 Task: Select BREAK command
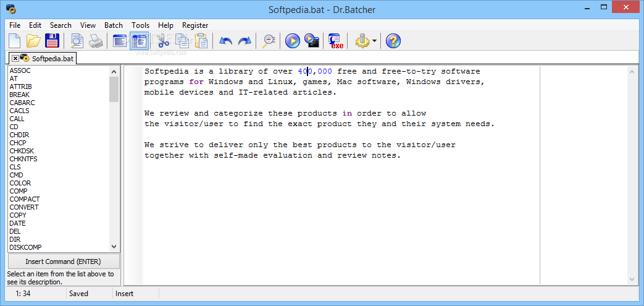click(58, 95)
